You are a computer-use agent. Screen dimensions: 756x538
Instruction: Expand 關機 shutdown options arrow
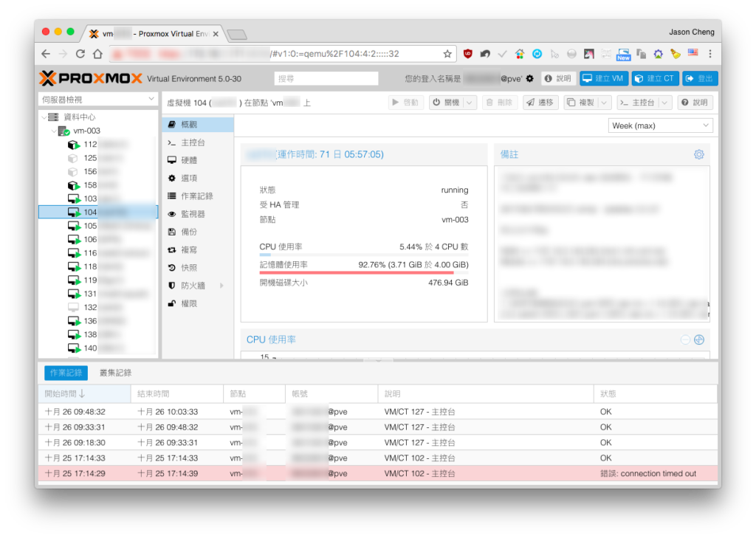(470, 103)
